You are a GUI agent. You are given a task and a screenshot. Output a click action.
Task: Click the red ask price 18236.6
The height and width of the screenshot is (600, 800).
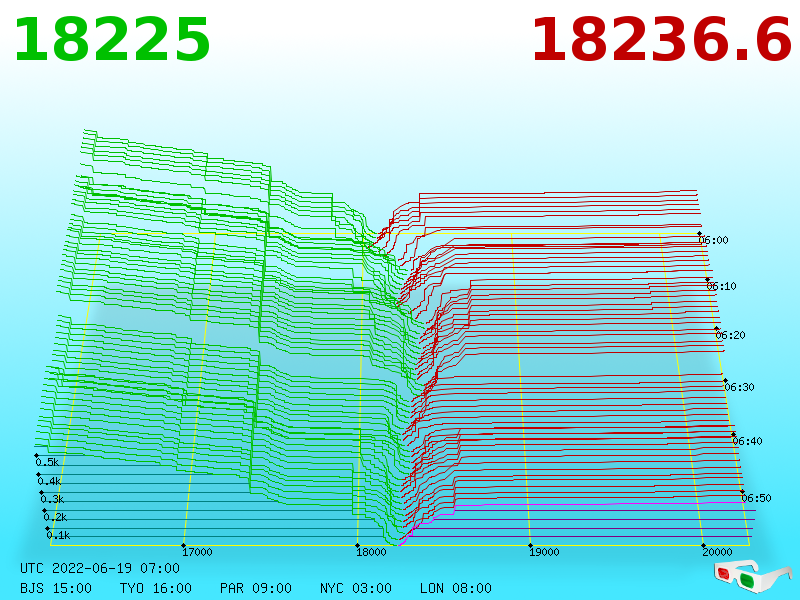[x=662, y=40]
